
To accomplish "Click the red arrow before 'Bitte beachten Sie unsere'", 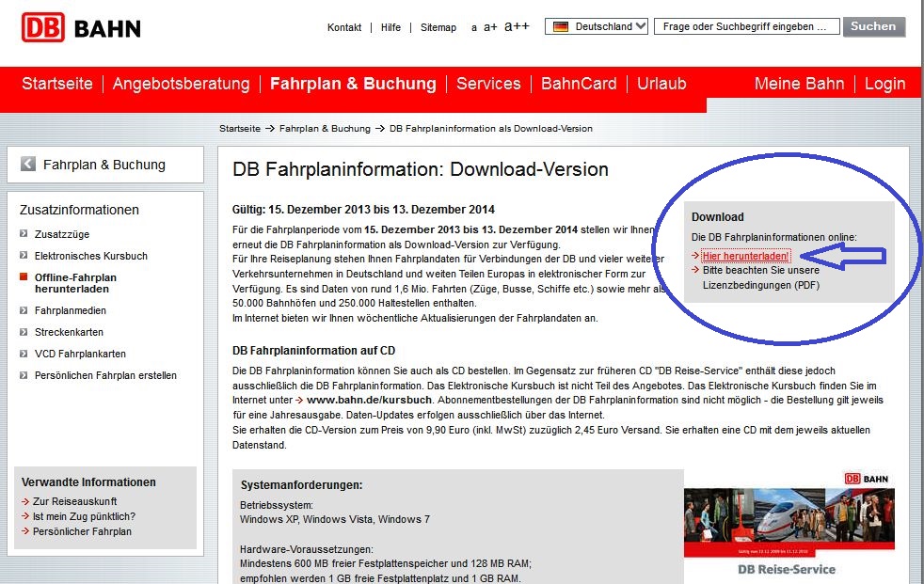I will pyautogui.click(x=695, y=270).
